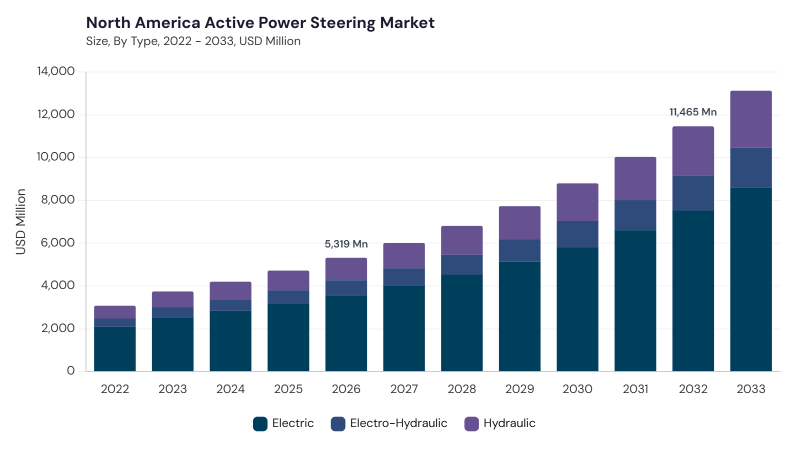Click the Electro-Hydraulic segment of the 2031 bar

pyautogui.click(x=635, y=216)
